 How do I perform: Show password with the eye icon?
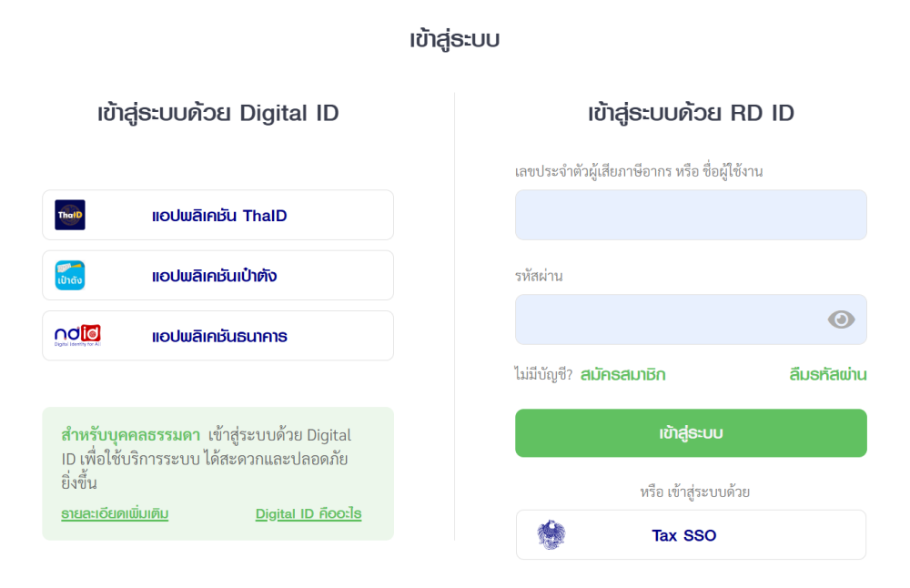tap(841, 319)
